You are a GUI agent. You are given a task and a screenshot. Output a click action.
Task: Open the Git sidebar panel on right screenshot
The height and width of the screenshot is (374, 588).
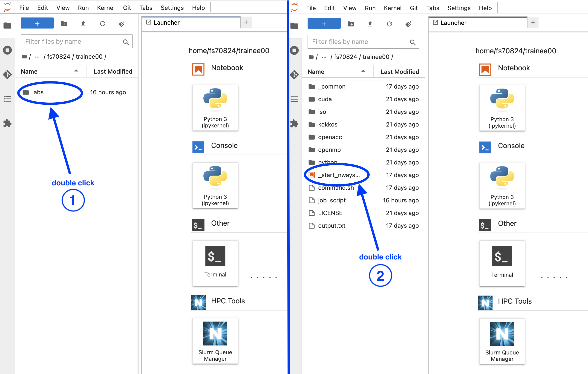[x=294, y=75]
